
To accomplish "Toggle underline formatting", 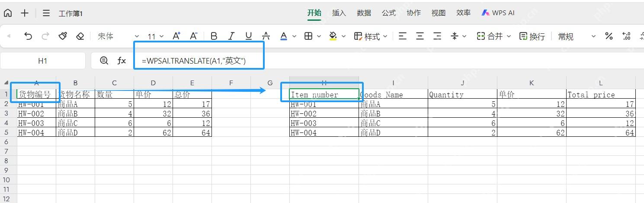I will point(249,36).
